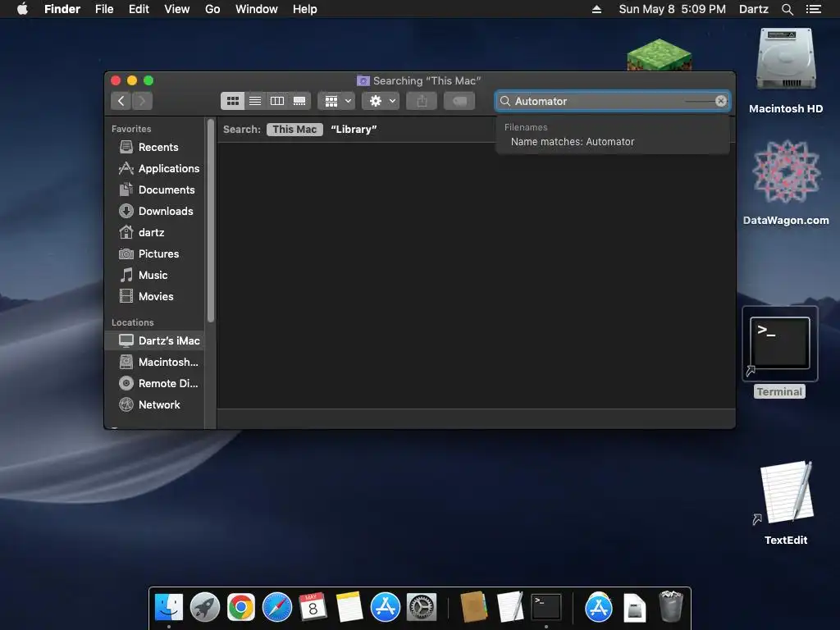
Task: Switch Finder to list view
Action: [x=255, y=101]
